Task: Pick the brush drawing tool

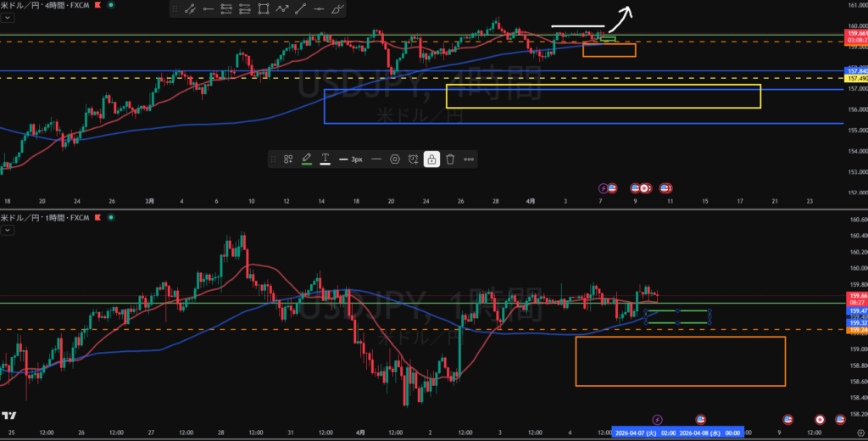Action: (x=338, y=10)
